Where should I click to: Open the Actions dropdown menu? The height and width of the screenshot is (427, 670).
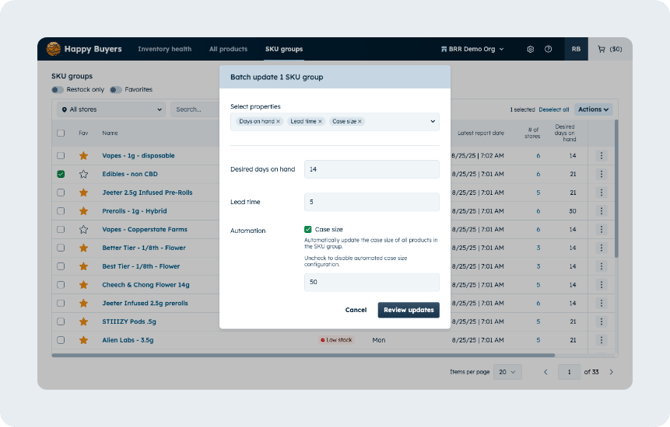(593, 109)
